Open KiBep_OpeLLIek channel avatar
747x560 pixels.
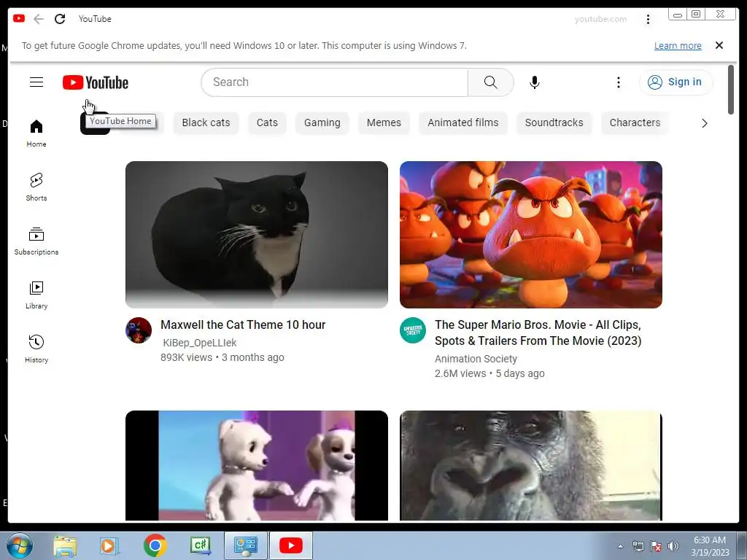[139, 330]
